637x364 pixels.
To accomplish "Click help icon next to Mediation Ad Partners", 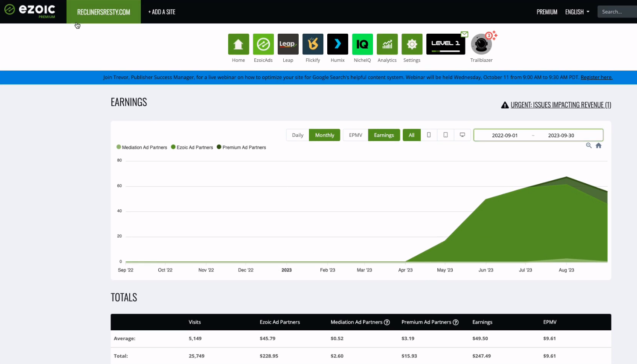I will point(387,322).
